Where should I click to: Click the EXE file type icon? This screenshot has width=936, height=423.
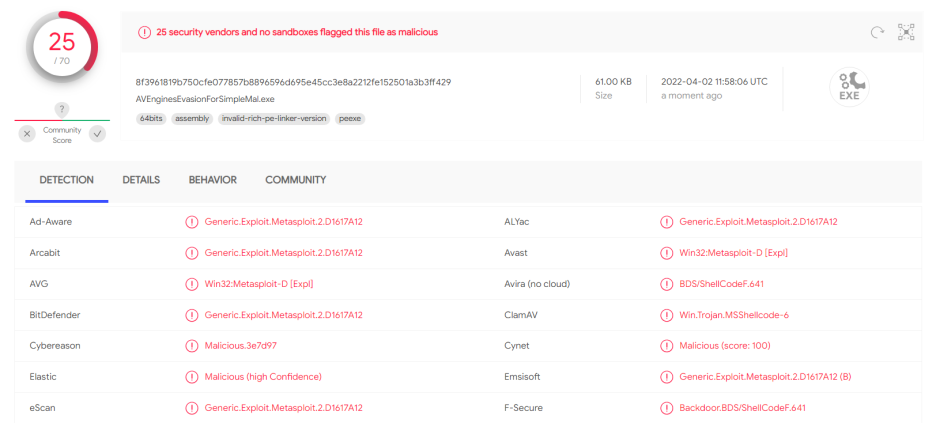pyautogui.click(x=849, y=87)
